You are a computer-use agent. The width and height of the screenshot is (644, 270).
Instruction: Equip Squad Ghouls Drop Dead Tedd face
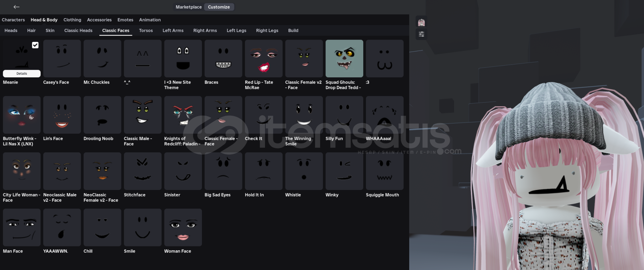344,59
